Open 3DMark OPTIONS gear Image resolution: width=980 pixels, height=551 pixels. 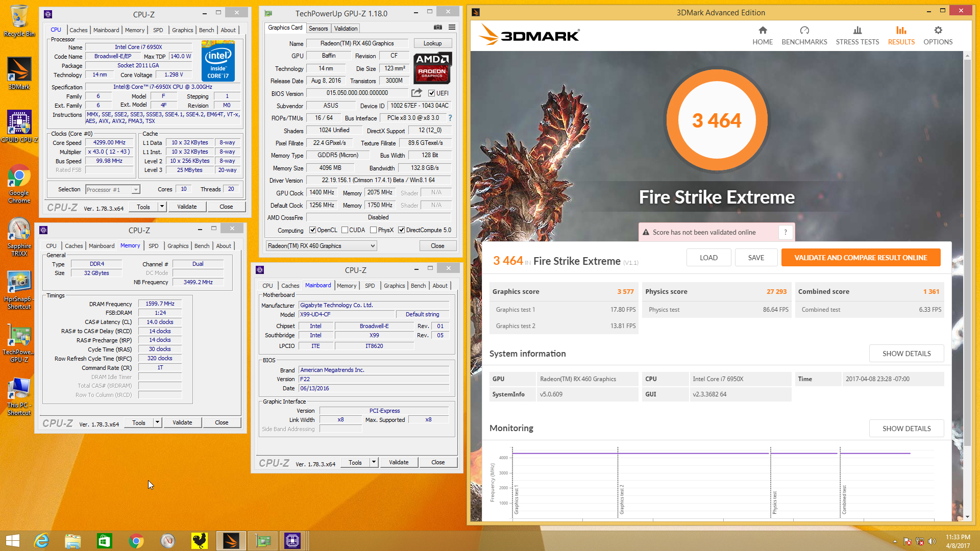pyautogui.click(x=938, y=36)
